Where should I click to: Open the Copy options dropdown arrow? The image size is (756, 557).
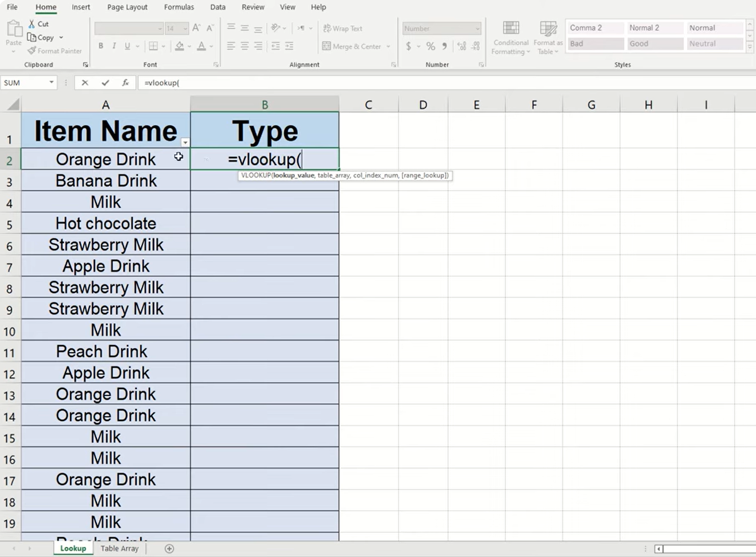61,37
